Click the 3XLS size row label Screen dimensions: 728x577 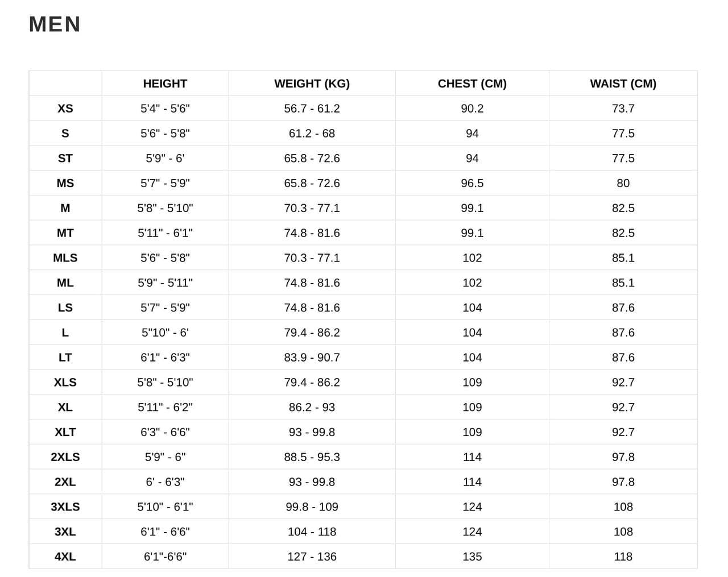[x=65, y=507]
